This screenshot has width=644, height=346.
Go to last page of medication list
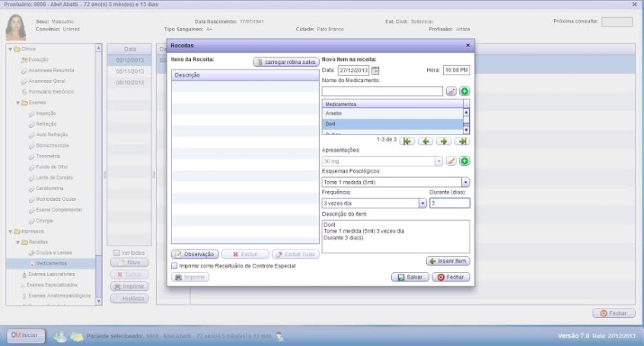click(462, 141)
